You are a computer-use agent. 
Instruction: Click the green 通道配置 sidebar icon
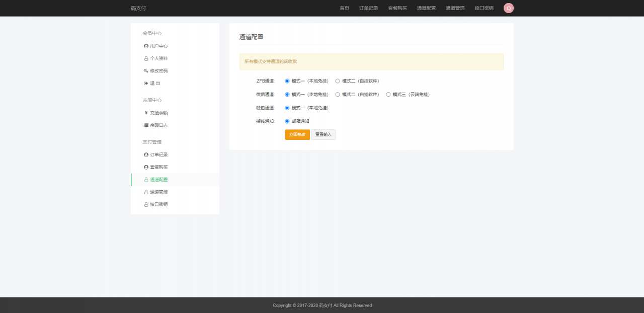click(145, 179)
